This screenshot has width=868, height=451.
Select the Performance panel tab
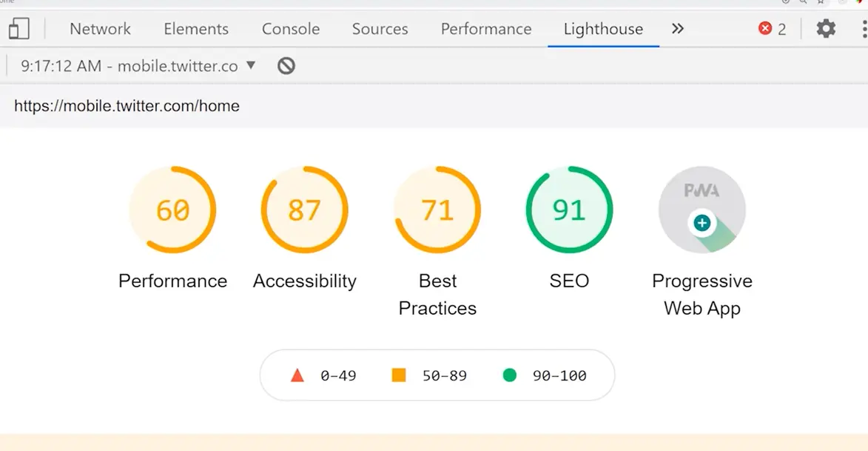[486, 29]
